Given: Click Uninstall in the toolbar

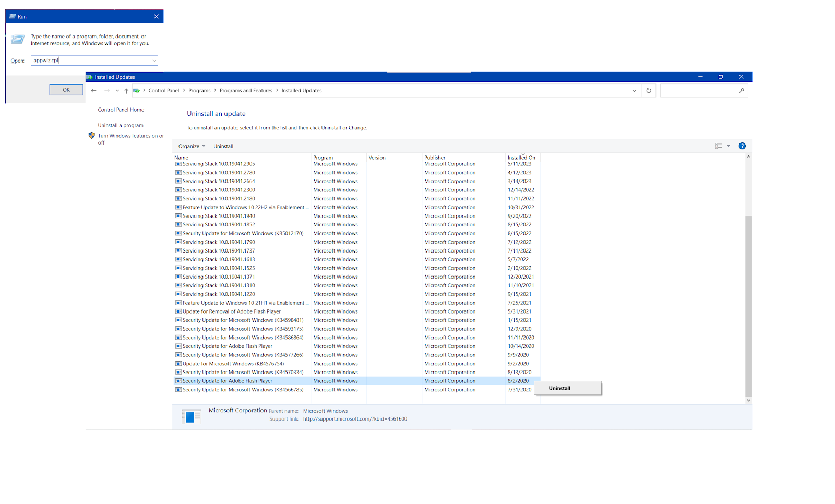Looking at the screenshot, I should 223,146.
